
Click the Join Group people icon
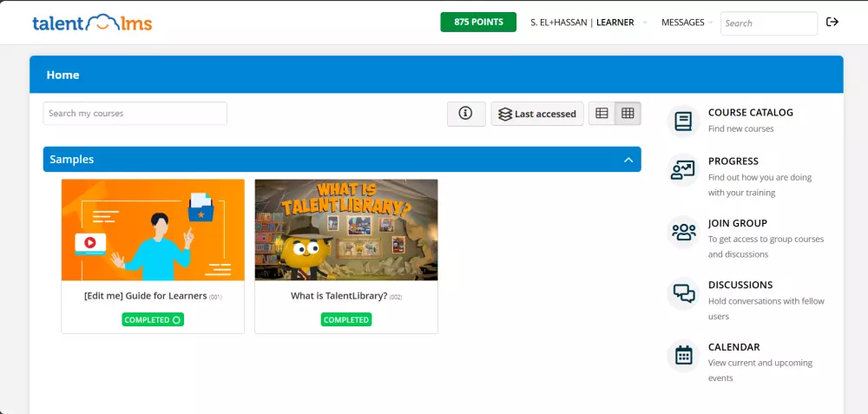click(x=684, y=232)
